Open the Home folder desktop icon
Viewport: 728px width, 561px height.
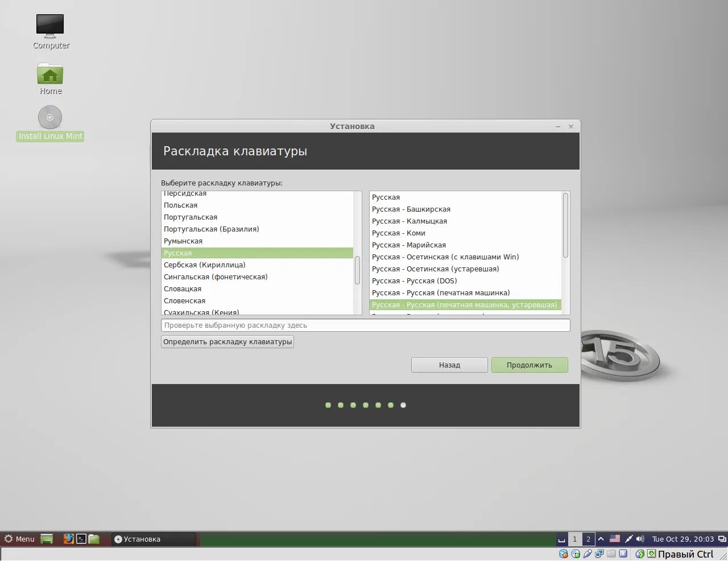pos(50,73)
